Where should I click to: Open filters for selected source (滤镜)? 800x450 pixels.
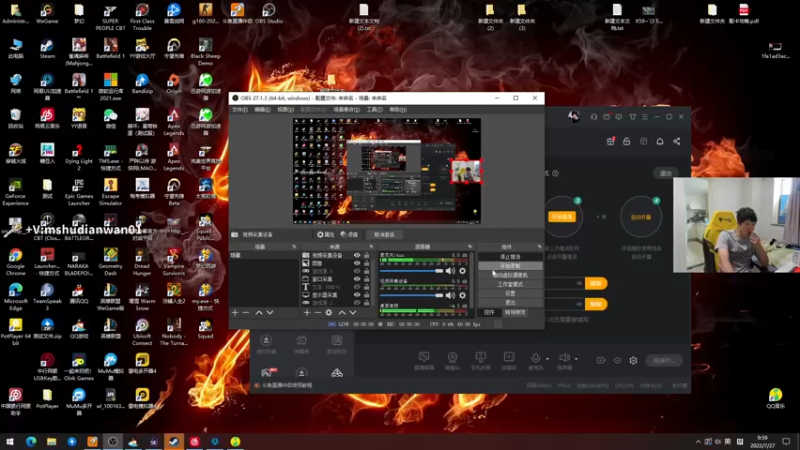[349, 235]
